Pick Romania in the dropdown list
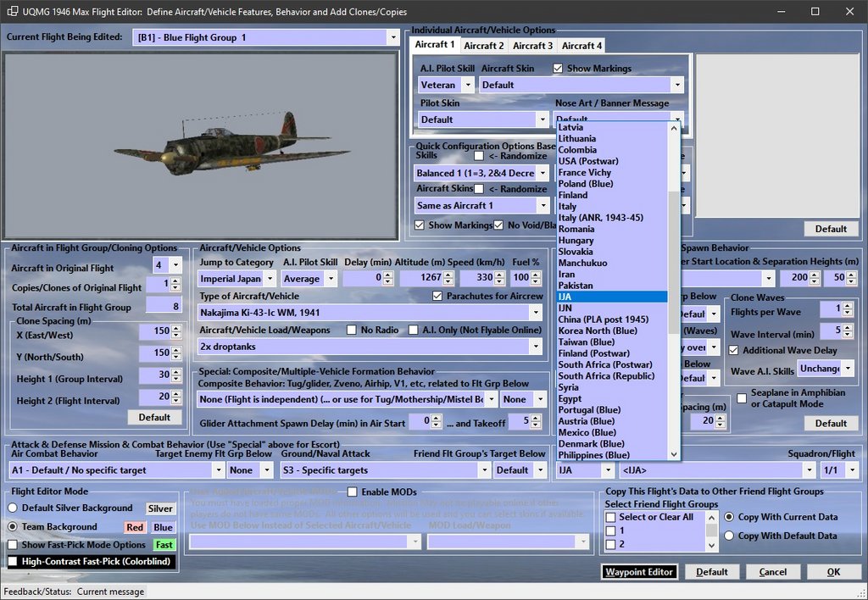This screenshot has width=868, height=600. coord(576,229)
